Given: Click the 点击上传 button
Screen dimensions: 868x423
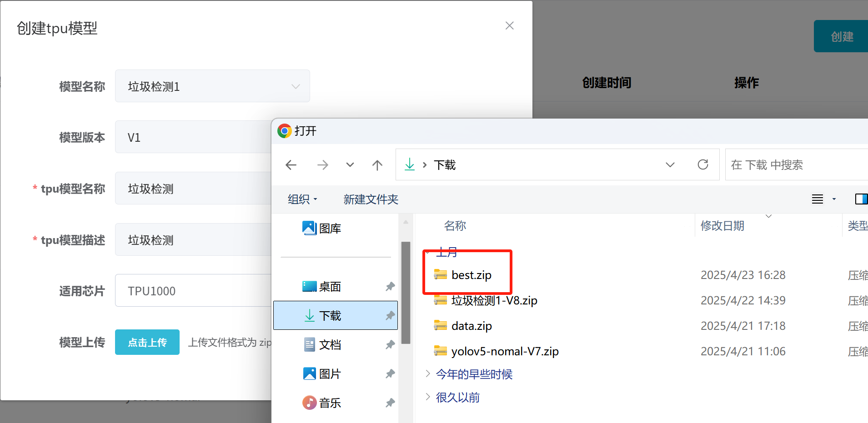Looking at the screenshot, I should tap(147, 342).
